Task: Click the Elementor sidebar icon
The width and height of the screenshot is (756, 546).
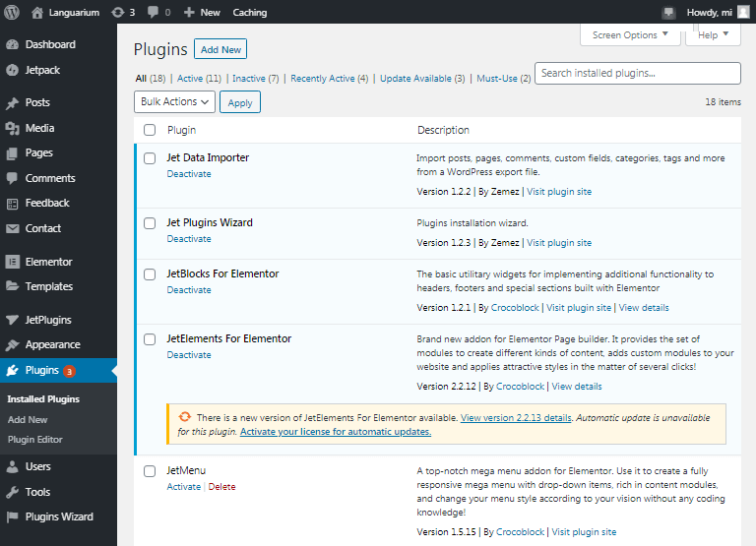Action: (13, 262)
